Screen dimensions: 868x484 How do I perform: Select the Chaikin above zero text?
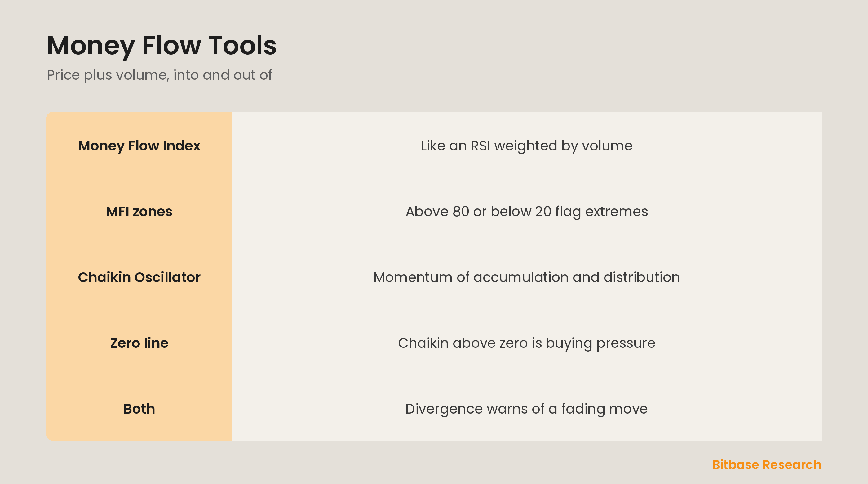527,343
